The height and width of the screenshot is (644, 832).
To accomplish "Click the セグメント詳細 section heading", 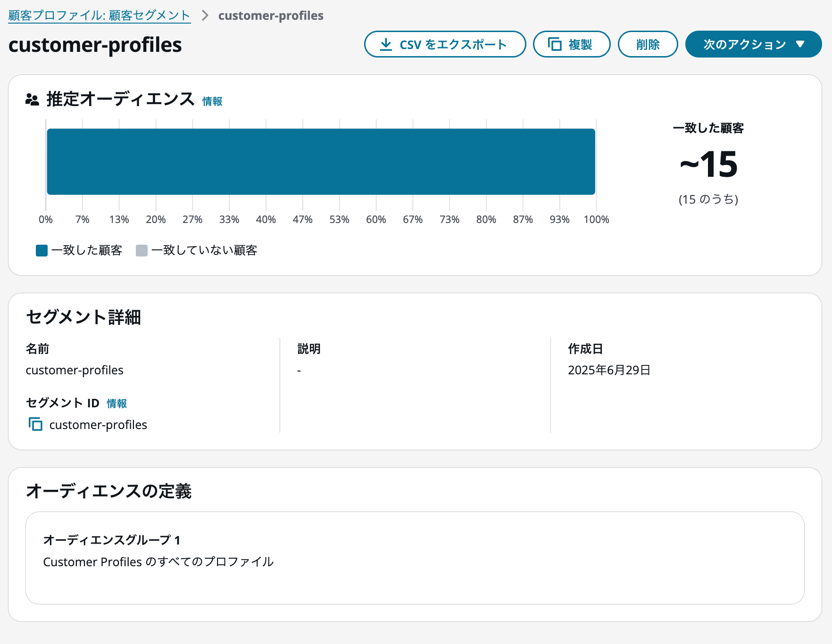I will (x=83, y=317).
